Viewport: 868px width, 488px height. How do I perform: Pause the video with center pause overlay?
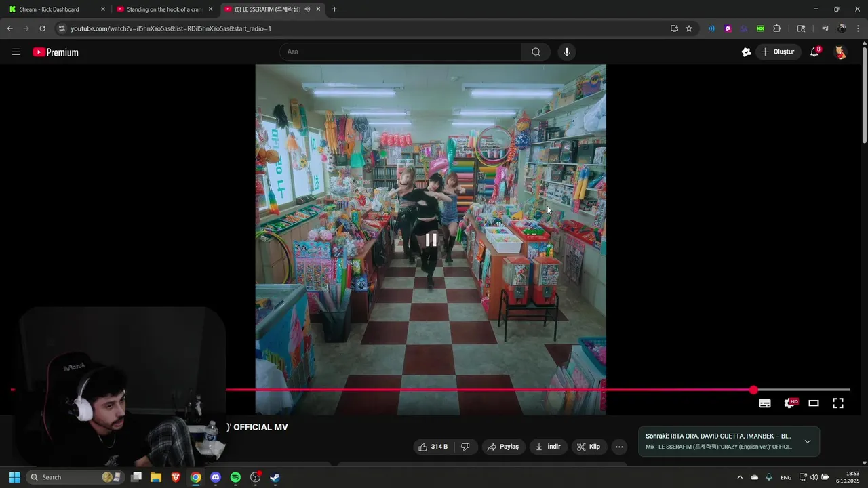(431, 239)
